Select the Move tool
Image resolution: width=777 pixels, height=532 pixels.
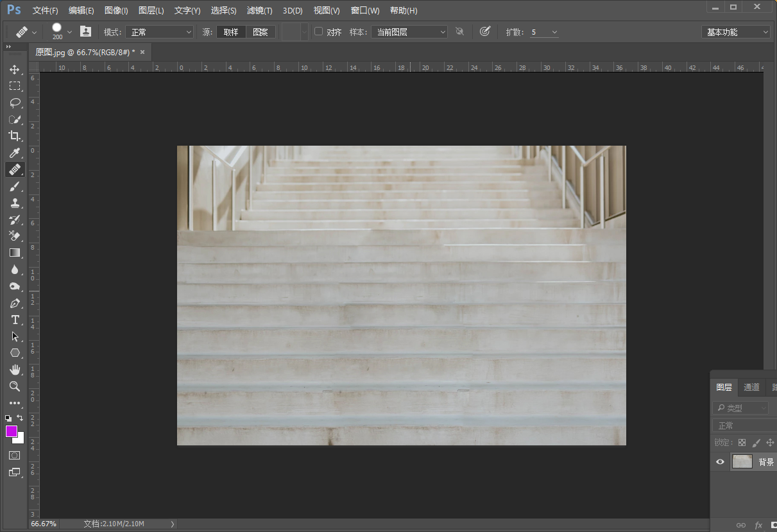[x=15, y=69]
